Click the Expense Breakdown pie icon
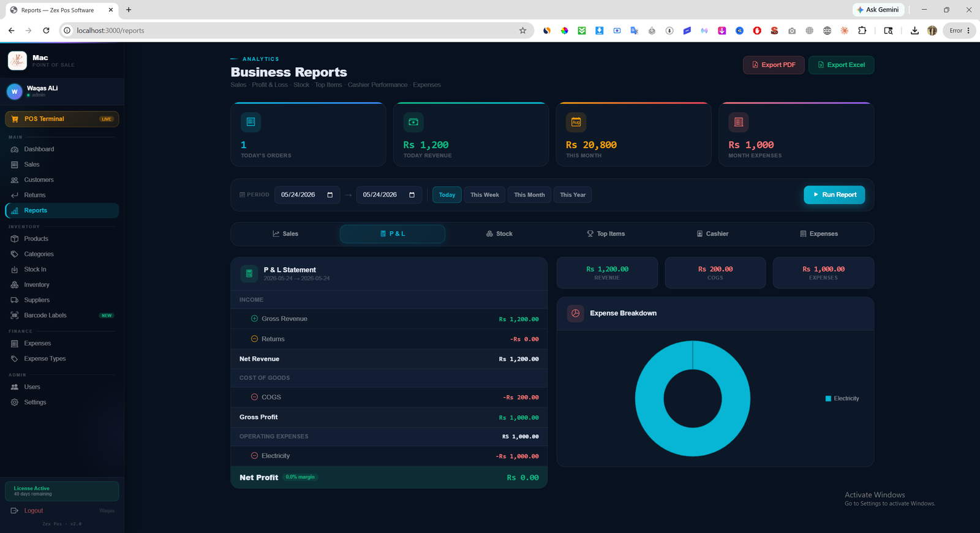 click(575, 313)
